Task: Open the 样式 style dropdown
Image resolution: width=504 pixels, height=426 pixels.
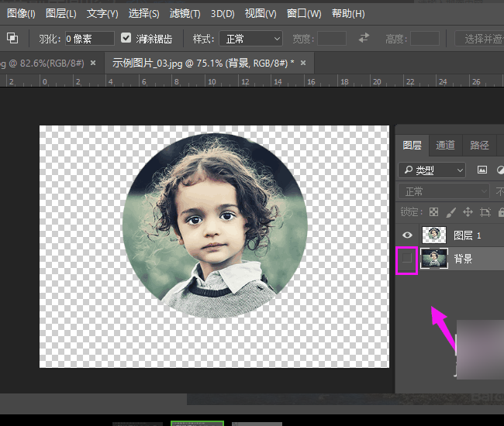Action: click(250, 38)
